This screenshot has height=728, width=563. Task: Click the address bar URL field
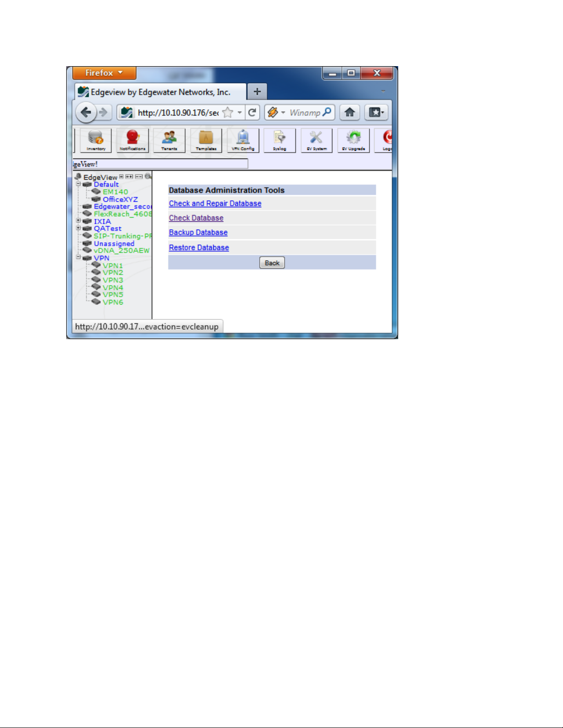178,113
